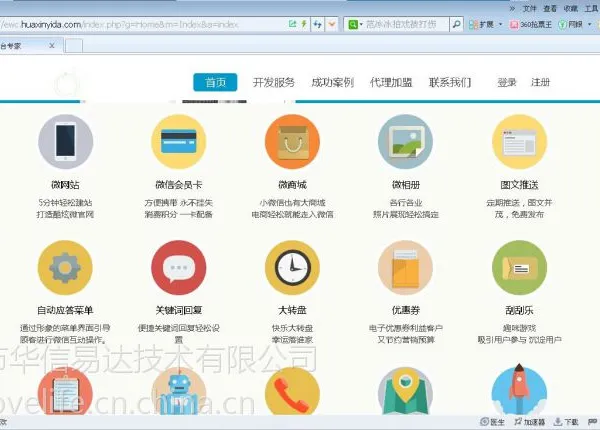
Task: Click the 大转盘 title text
Action: (x=292, y=310)
